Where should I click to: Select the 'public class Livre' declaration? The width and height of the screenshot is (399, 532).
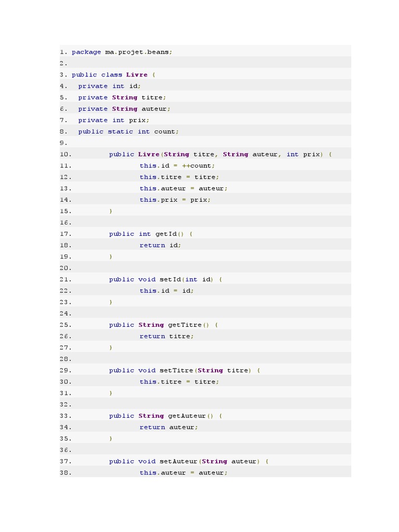coord(113,75)
